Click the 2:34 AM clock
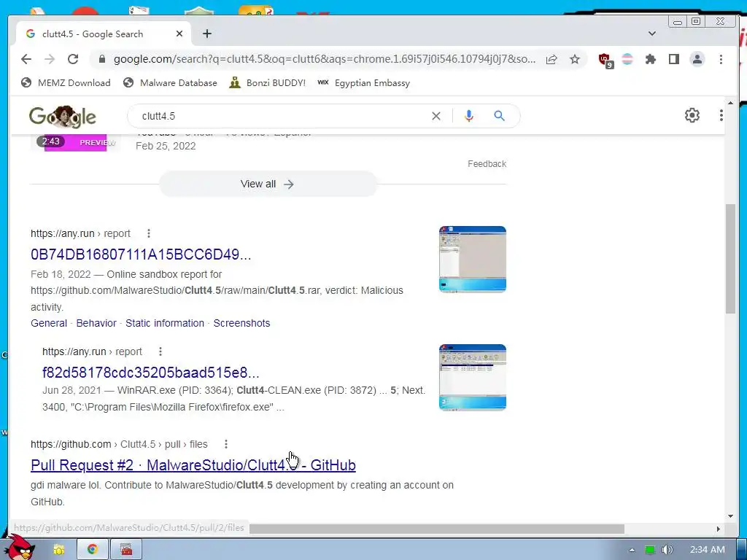747x560 pixels. [708, 550]
